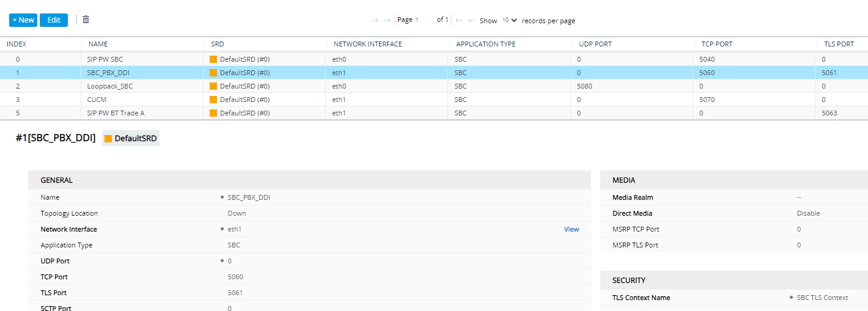Click the GENERAL section header

tap(309, 180)
